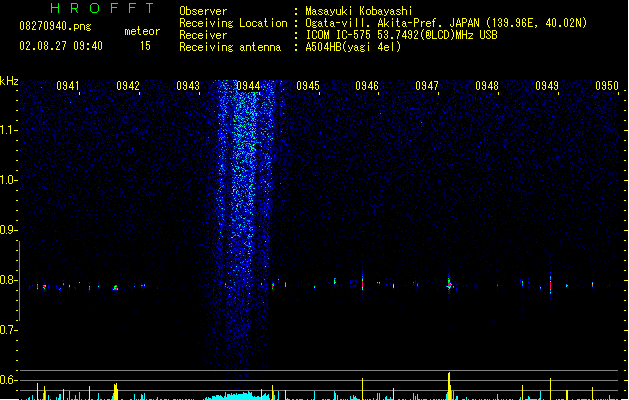Click the A504HB(yagi 4el) antenna text

(353, 47)
